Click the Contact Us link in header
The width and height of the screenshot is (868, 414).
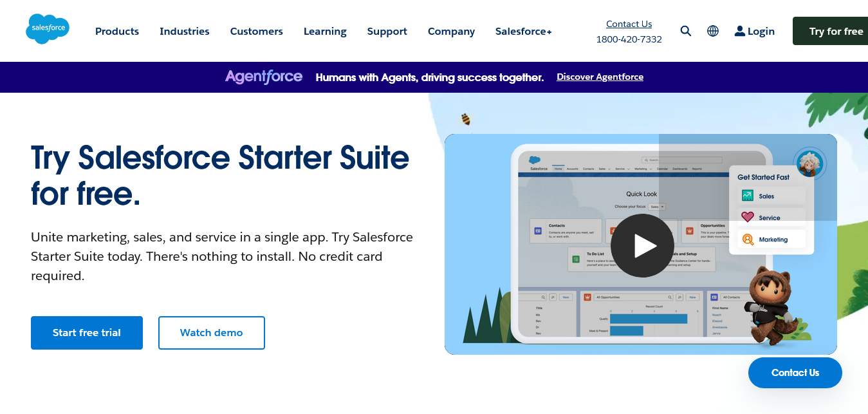[629, 24]
